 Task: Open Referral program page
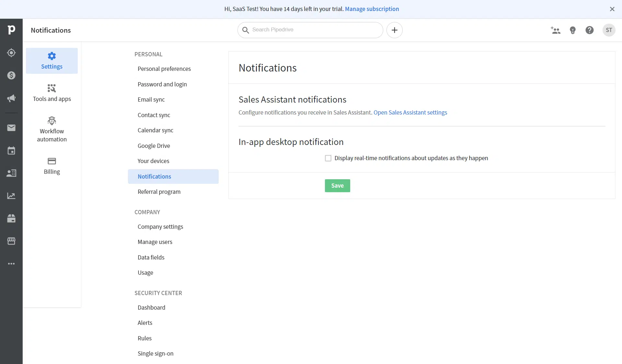pos(173,192)
